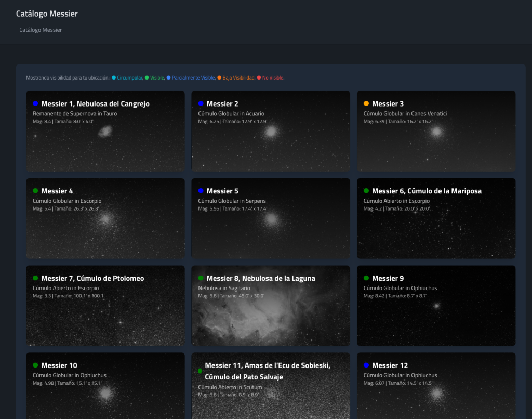Click the 'Remanente de Supernova in Tauro' text

pos(75,114)
